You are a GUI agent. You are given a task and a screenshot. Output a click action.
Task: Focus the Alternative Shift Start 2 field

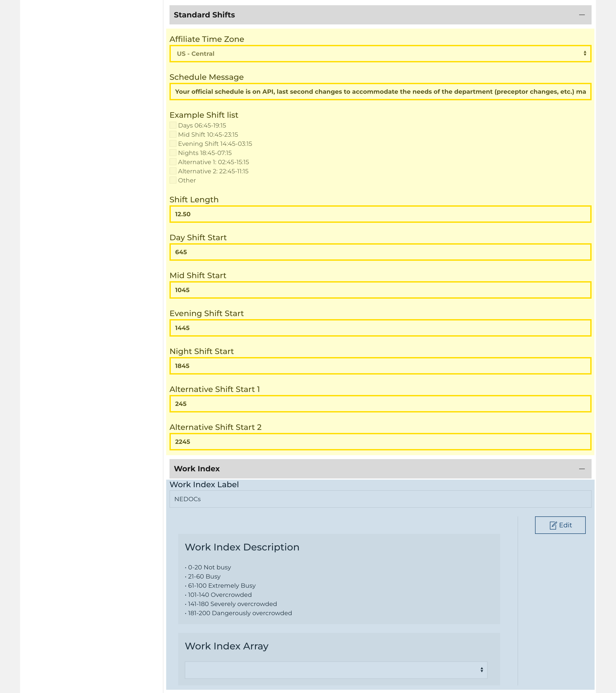point(380,442)
